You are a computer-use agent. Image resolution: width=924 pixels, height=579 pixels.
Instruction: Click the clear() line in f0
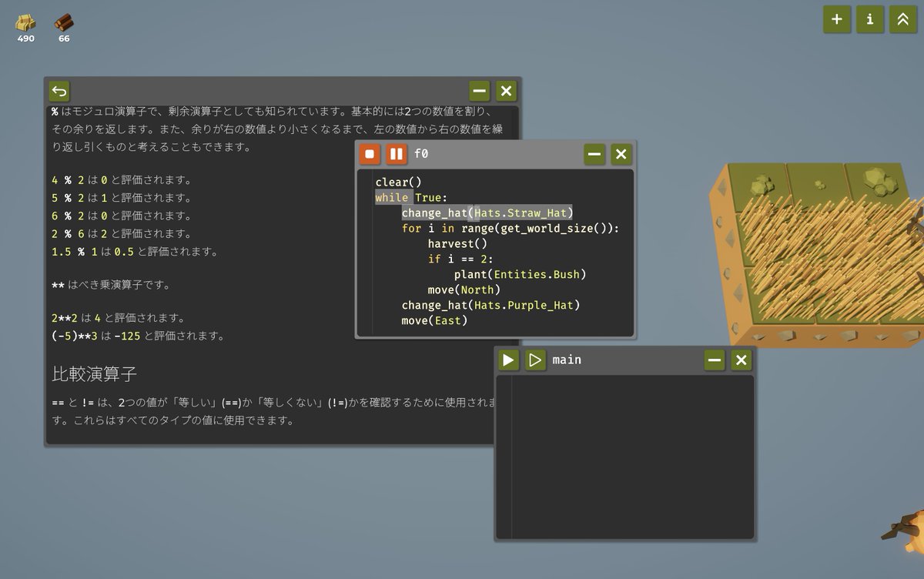pyautogui.click(x=399, y=182)
